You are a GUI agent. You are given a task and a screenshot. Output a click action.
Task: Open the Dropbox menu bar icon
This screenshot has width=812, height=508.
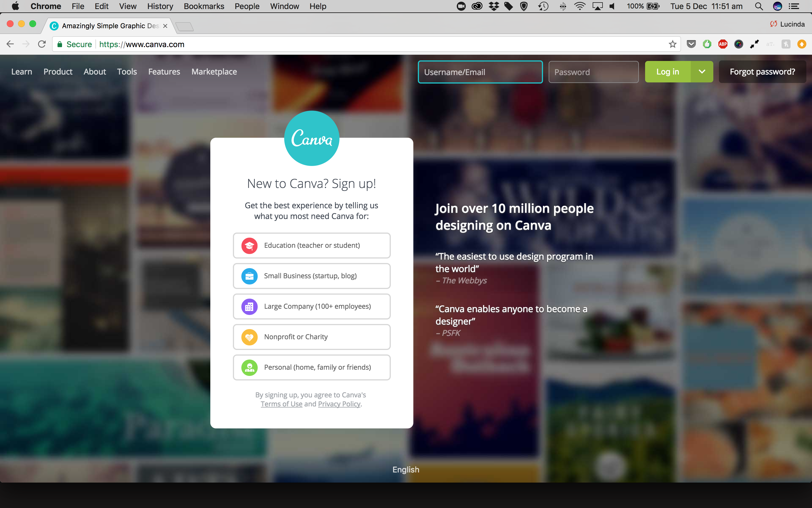pyautogui.click(x=494, y=6)
